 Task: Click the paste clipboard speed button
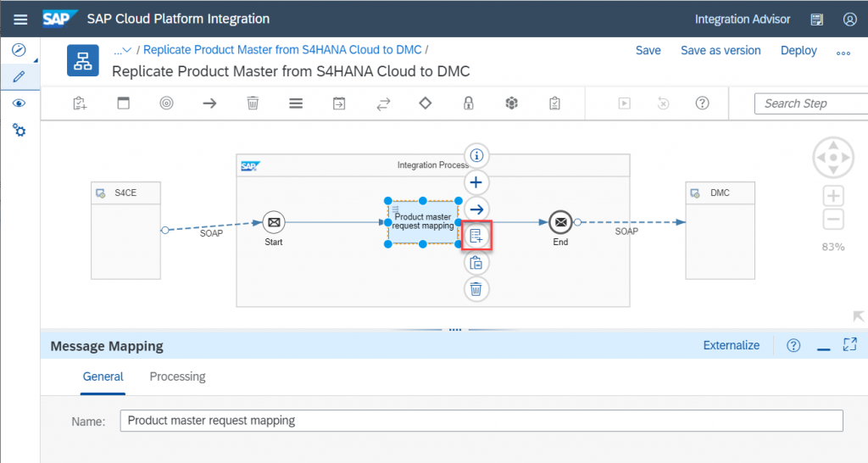pos(476,263)
